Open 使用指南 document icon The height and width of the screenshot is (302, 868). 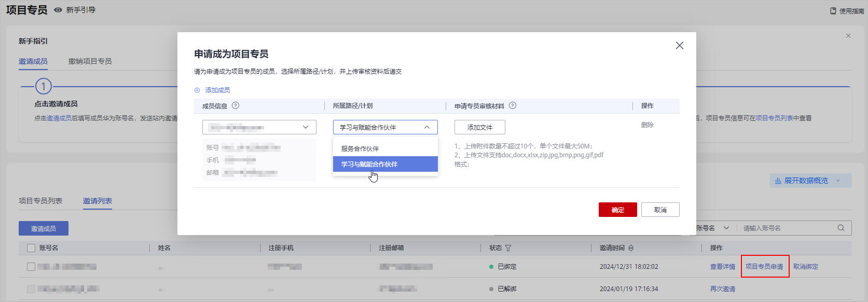coord(833,11)
